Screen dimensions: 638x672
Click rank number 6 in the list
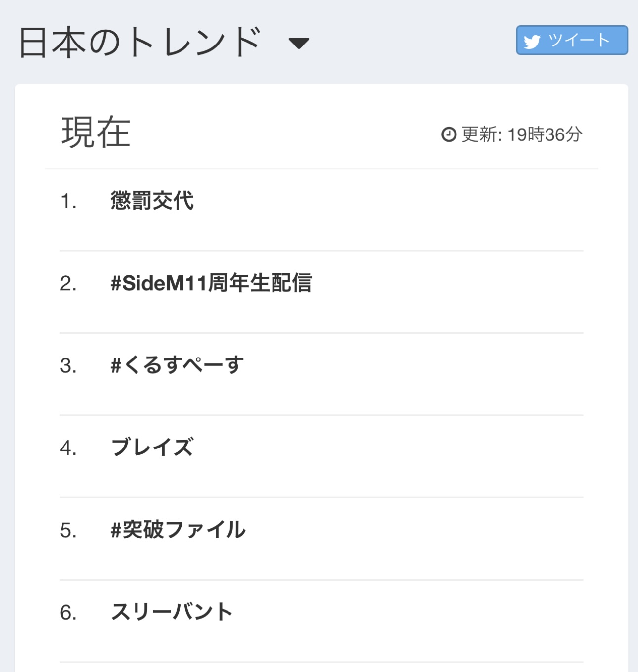[x=68, y=612]
